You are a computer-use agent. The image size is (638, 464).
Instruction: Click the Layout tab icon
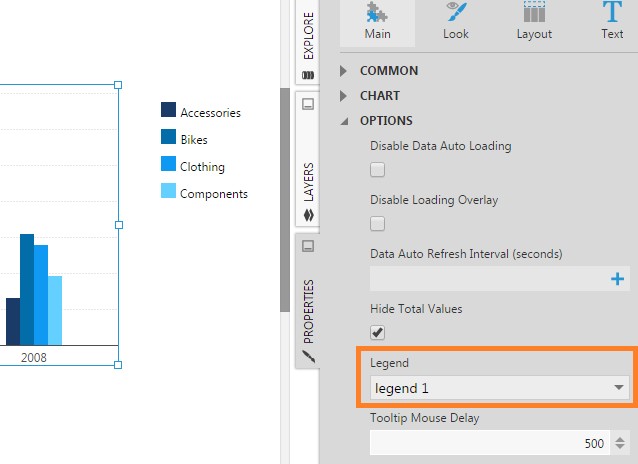point(534,22)
